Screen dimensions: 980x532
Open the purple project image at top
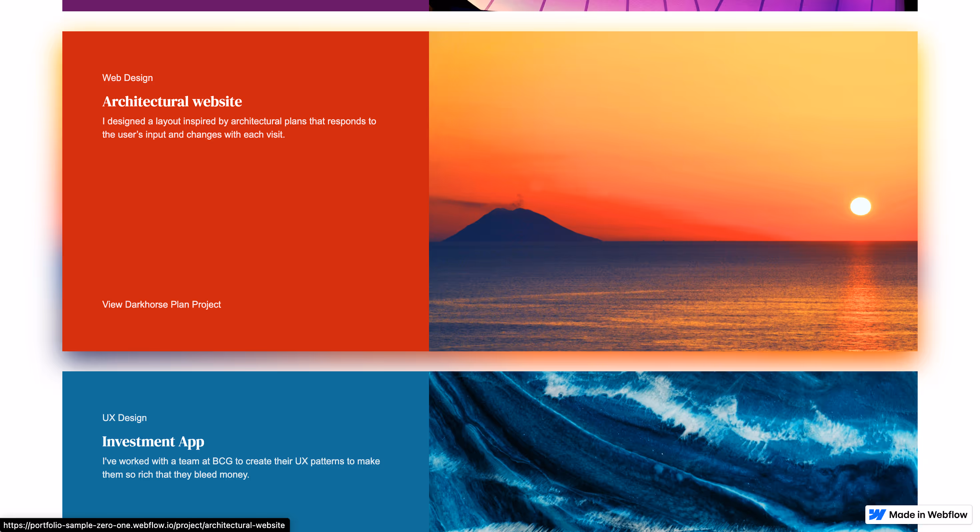[673, 5]
